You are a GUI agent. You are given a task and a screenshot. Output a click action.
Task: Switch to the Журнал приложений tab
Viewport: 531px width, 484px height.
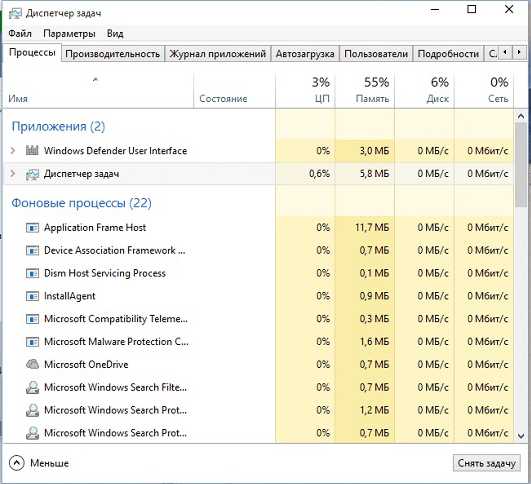point(217,54)
